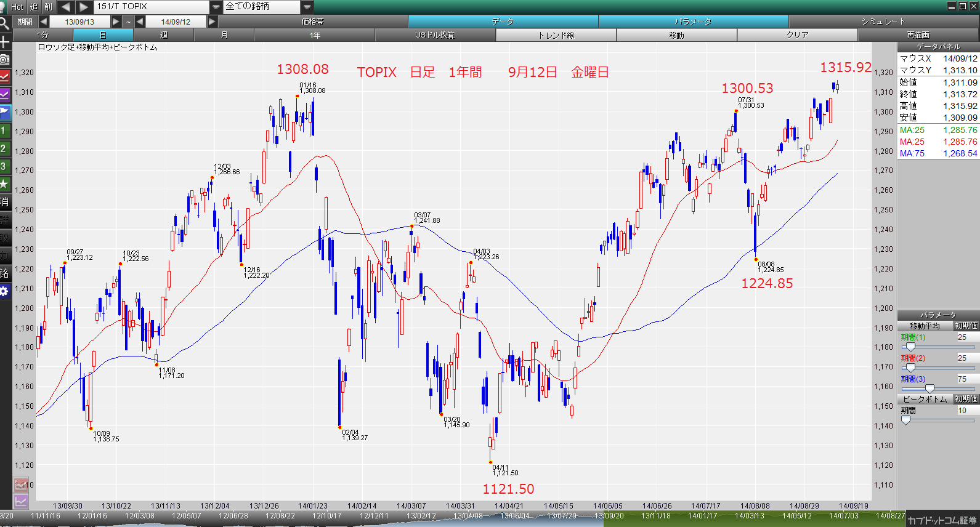Click the 再描画 redraw button
This screenshot has width=980, height=527.
point(918,35)
